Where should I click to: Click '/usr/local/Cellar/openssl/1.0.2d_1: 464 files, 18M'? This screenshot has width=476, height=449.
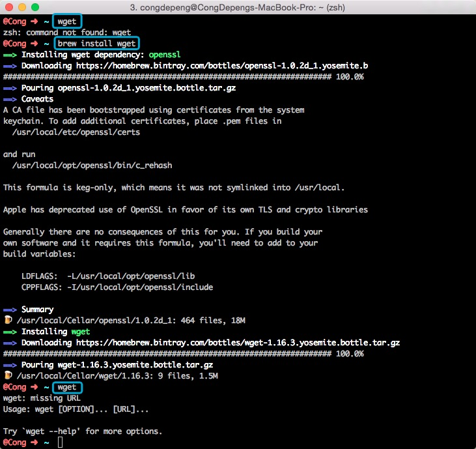pyautogui.click(x=131, y=321)
